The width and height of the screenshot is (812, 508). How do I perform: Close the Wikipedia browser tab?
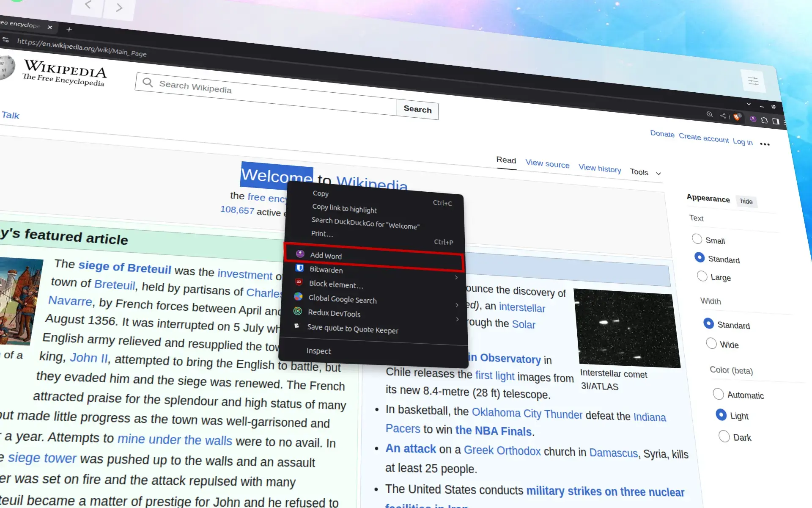click(x=50, y=27)
